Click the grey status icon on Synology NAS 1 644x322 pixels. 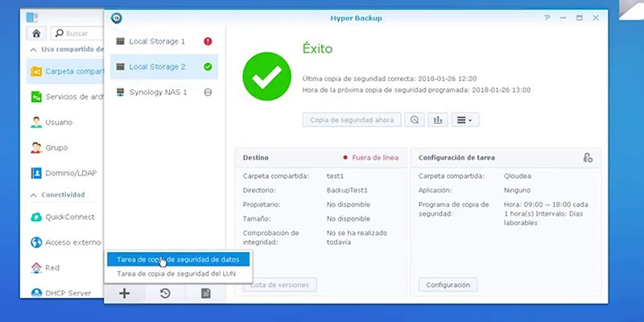[208, 93]
